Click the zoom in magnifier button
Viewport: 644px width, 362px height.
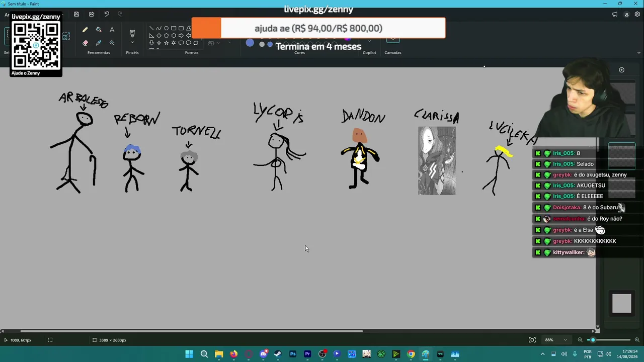[637, 340]
